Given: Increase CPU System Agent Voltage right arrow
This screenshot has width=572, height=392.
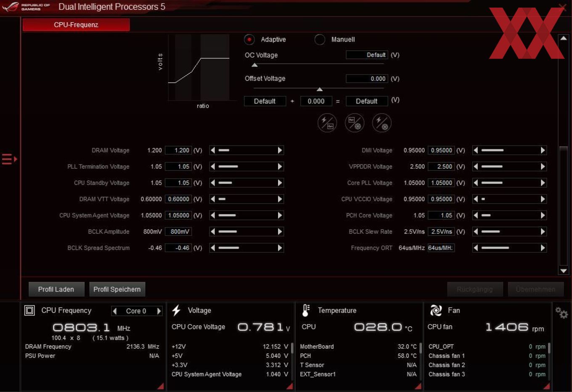Looking at the screenshot, I should coord(280,215).
